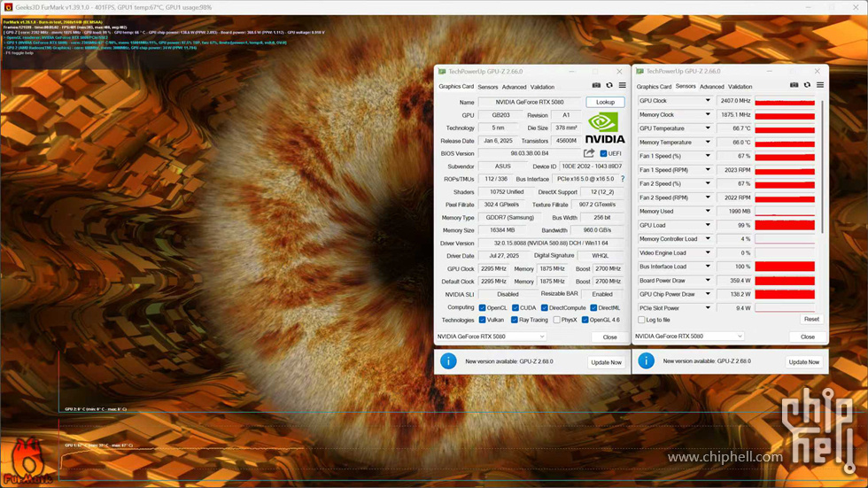868x488 pixels.
Task: Click camera icon in GPU-Z Sensors window
Action: pyautogui.click(x=794, y=85)
